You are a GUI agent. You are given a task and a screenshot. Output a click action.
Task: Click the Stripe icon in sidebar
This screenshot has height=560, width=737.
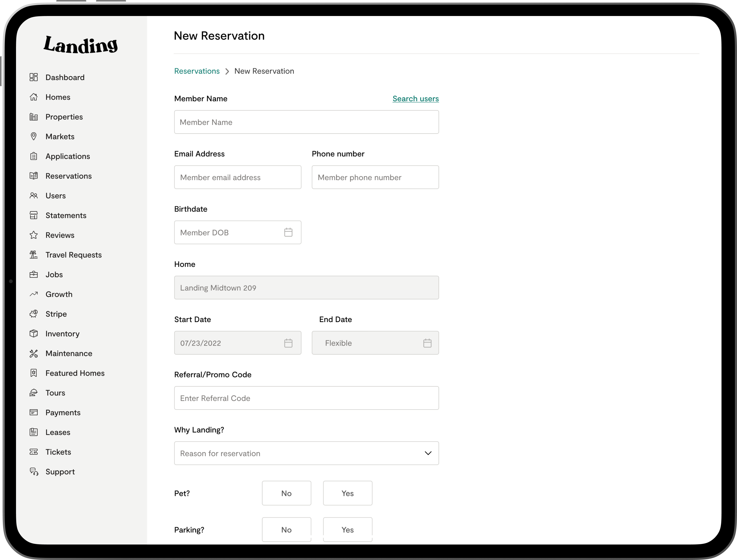click(x=34, y=314)
